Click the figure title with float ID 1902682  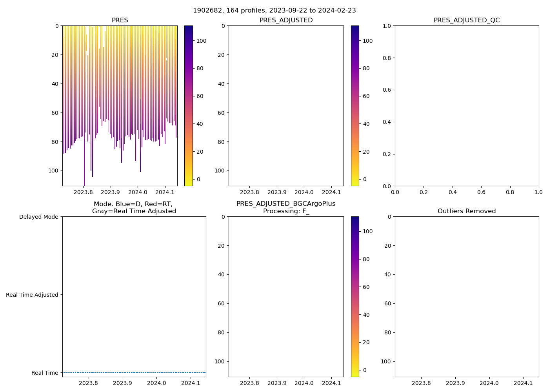pos(274,11)
